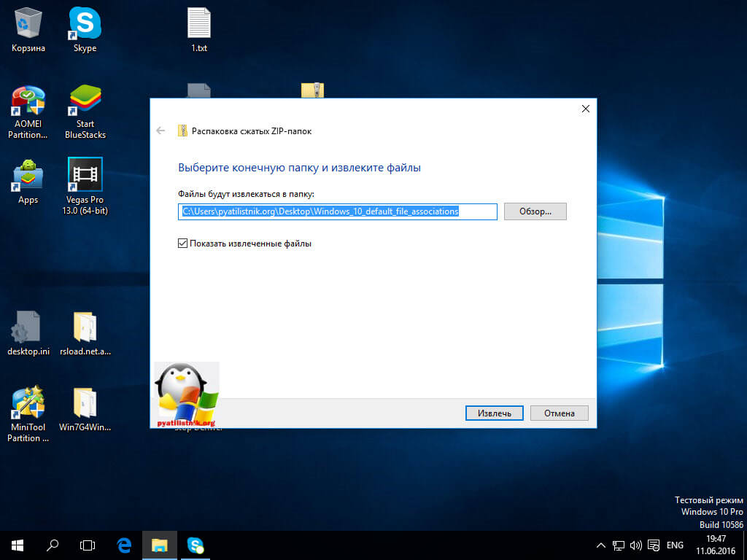Open the Windows Start menu

[x=17, y=545]
